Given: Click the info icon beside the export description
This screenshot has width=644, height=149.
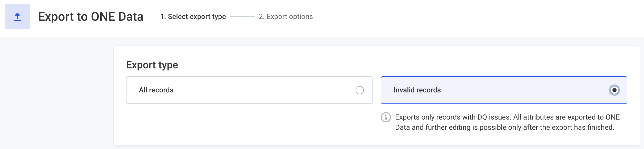Looking at the screenshot, I should (x=385, y=118).
